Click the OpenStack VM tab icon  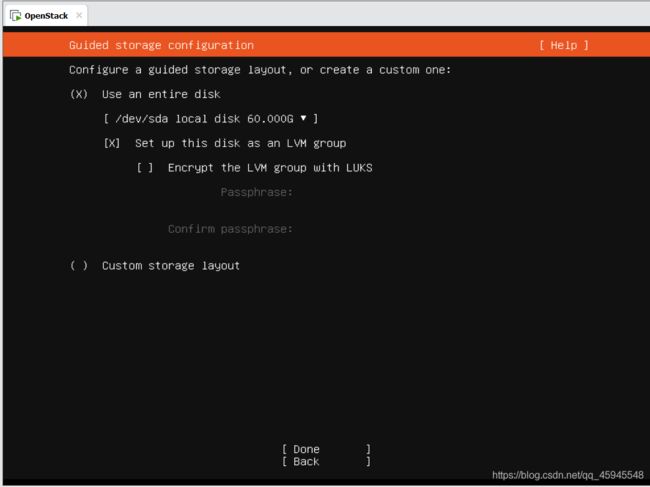[15, 16]
